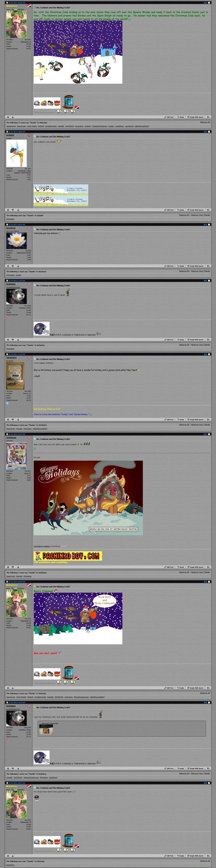Image resolution: width=216 pixels, height=868 pixels.
Task: Open the attached Spam thumbnail in post #39
Action: [x=46, y=729]
